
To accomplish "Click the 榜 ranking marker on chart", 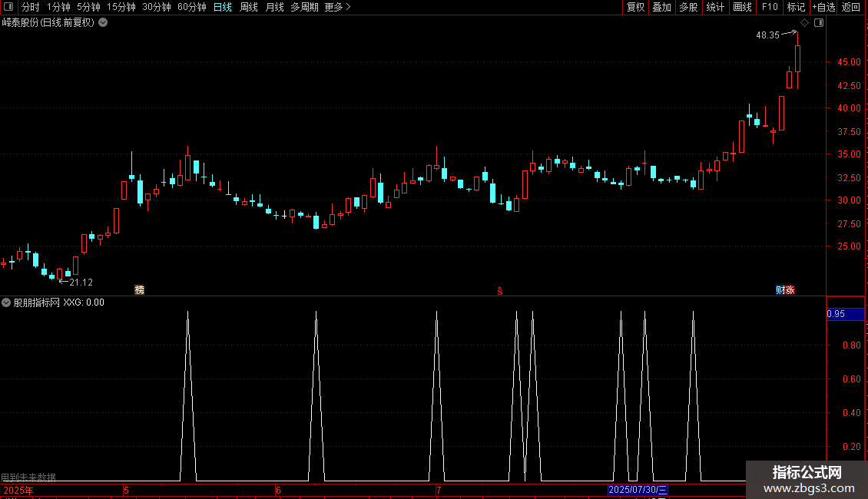I will pyautogui.click(x=140, y=290).
